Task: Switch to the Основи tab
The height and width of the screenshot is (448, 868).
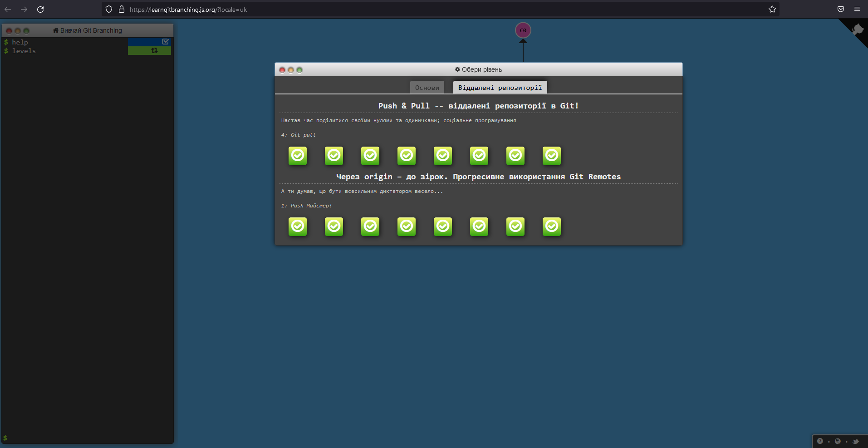Action: click(427, 88)
